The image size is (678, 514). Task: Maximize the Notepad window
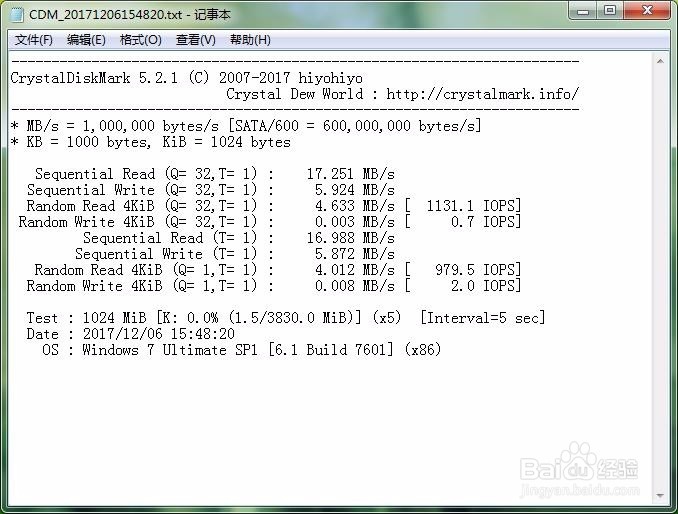point(610,10)
